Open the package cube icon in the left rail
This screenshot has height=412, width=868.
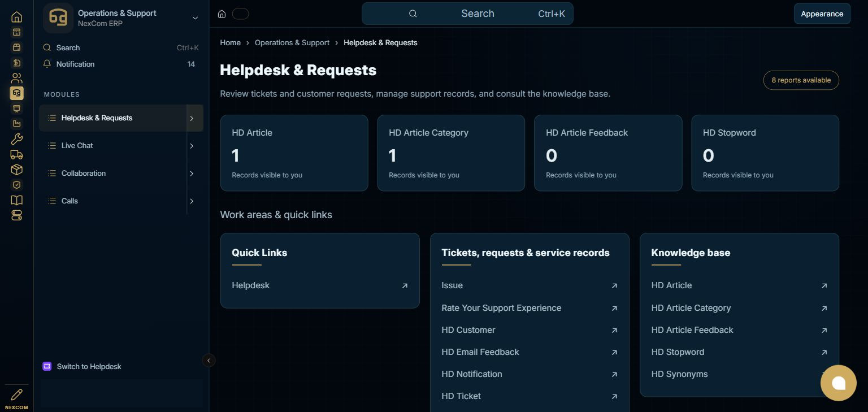(x=16, y=170)
